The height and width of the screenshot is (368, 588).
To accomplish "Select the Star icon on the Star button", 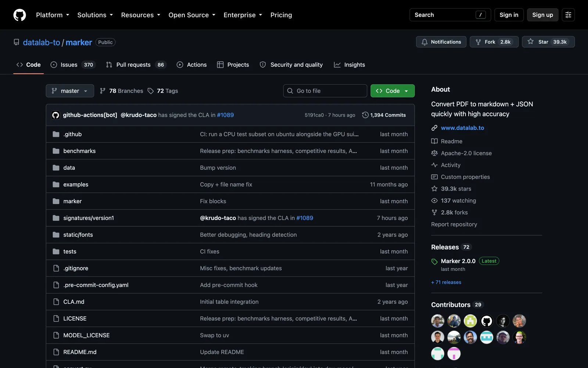I will point(530,42).
